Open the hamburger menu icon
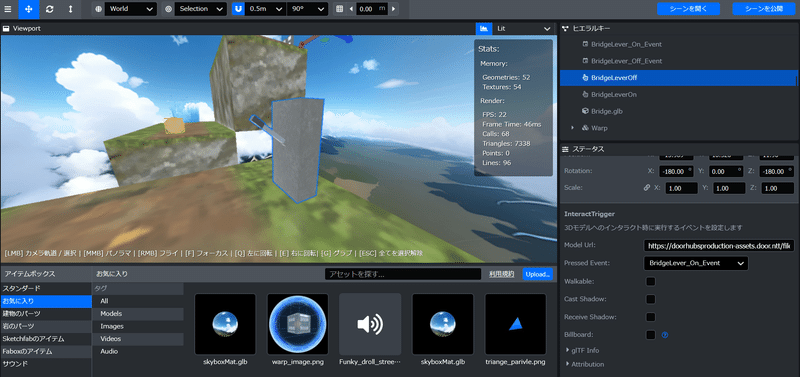 click(7, 9)
